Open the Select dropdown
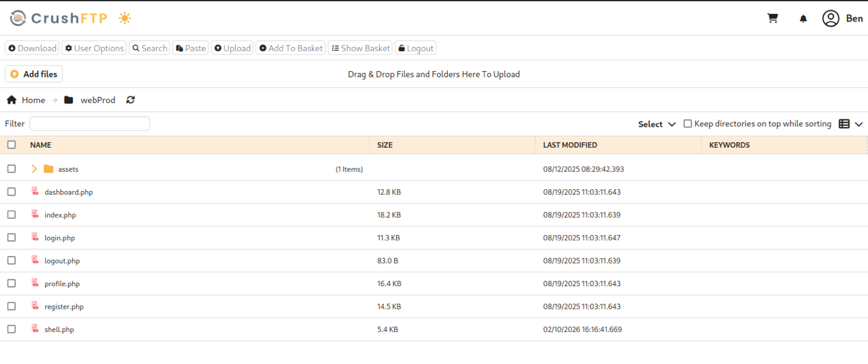868x364 pixels. tap(657, 124)
